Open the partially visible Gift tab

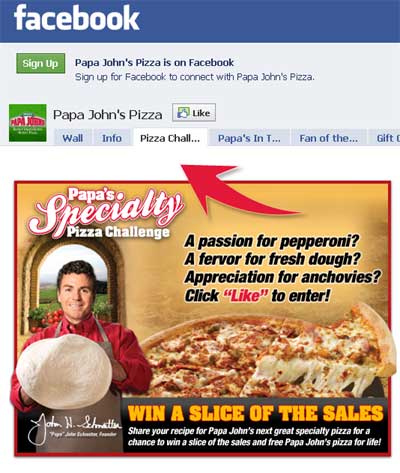(385, 138)
